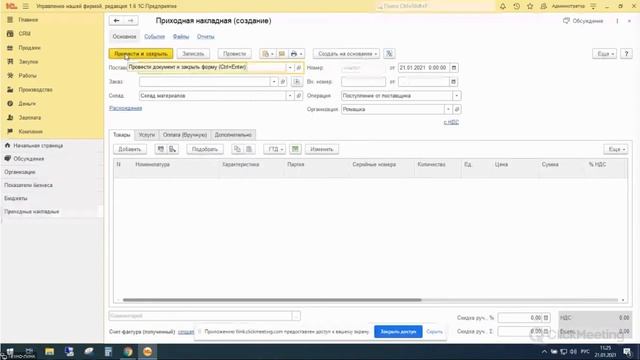640x360 pixels.
Task: Open the Отчеты link tab
Action: point(205,36)
